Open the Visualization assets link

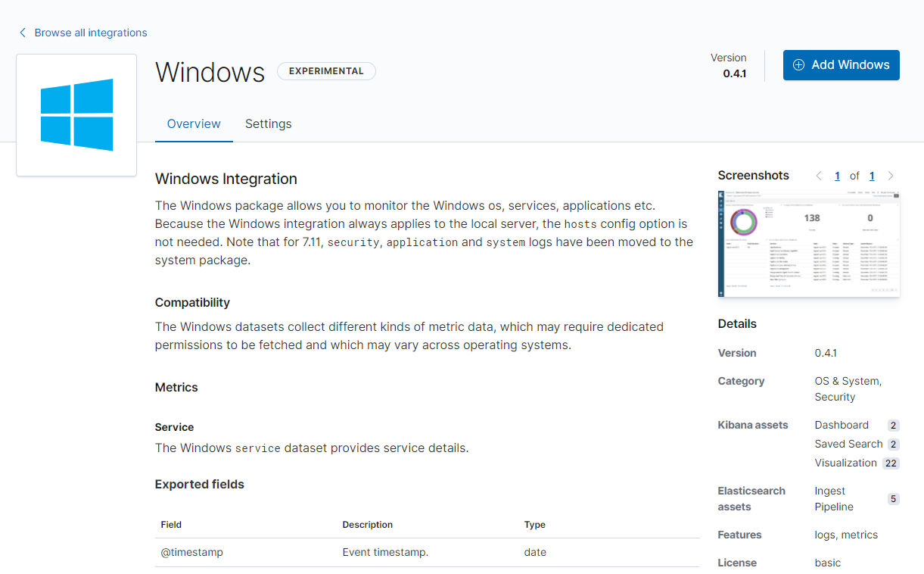click(x=846, y=463)
